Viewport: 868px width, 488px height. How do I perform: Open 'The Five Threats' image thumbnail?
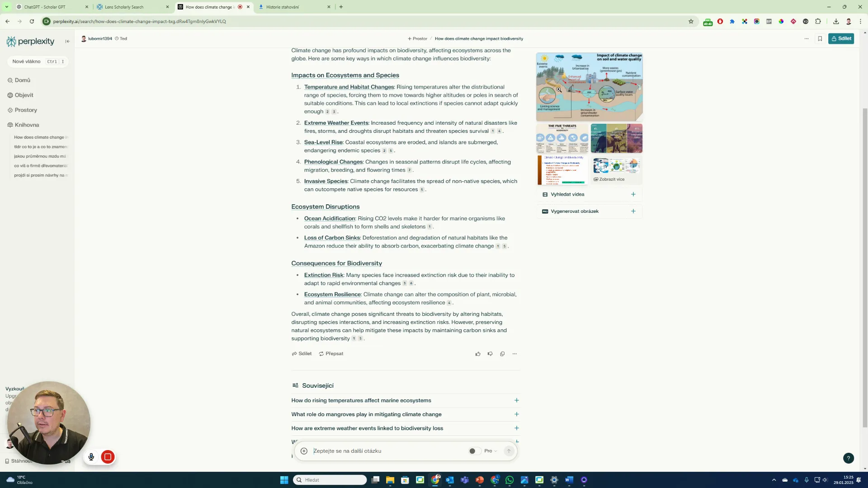[x=562, y=138]
